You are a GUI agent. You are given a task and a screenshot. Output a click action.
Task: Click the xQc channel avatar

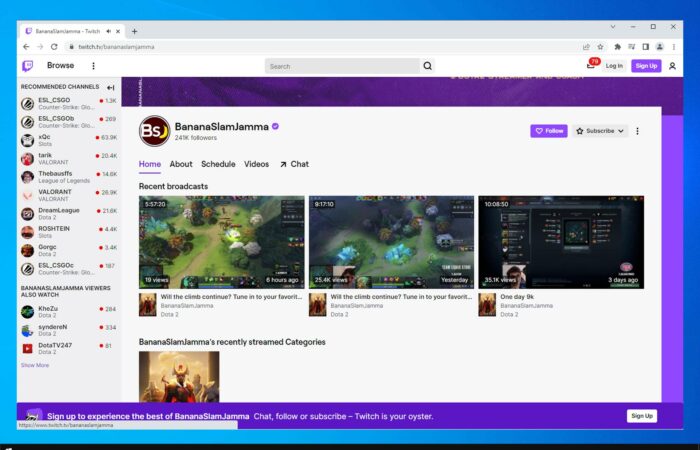(27, 140)
